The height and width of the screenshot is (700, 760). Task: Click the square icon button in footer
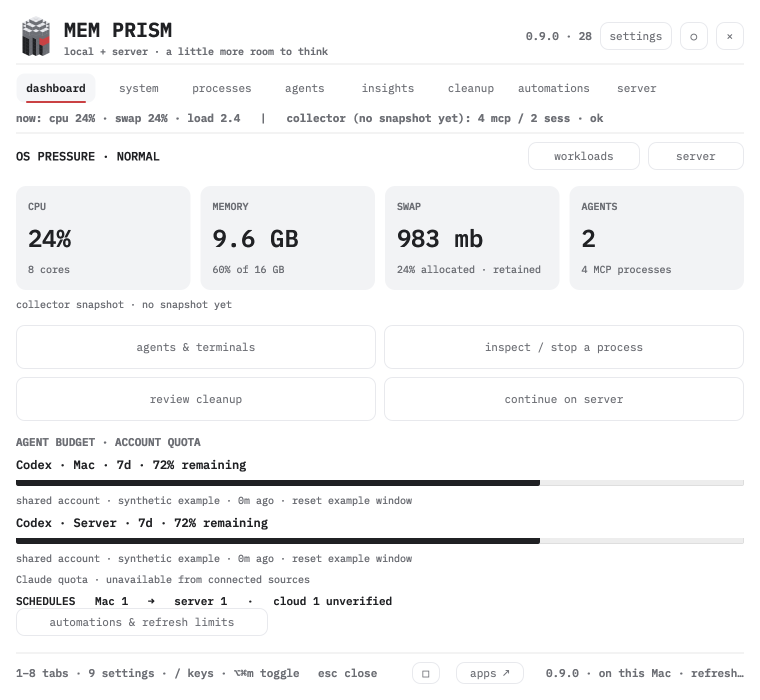[x=426, y=673]
